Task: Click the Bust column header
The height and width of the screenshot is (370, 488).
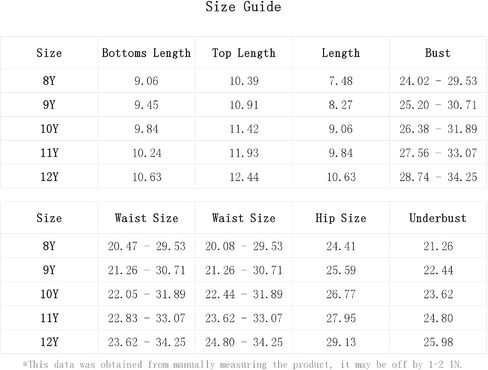Action: click(x=438, y=53)
